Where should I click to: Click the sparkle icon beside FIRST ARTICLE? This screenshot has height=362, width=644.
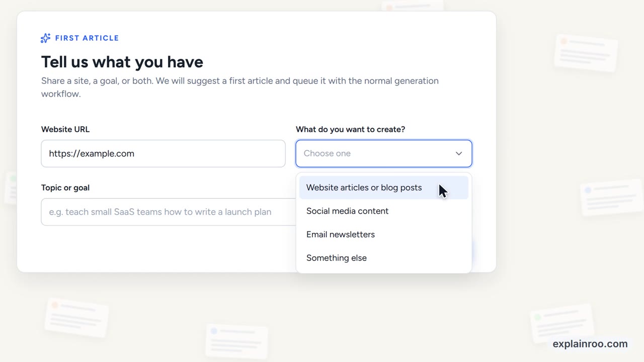tap(45, 38)
